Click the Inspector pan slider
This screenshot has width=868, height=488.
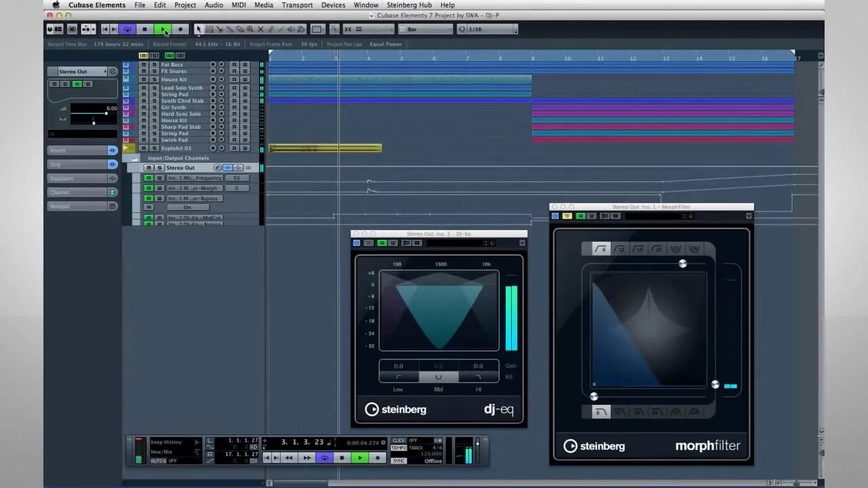pyautogui.click(x=94, y=123)
